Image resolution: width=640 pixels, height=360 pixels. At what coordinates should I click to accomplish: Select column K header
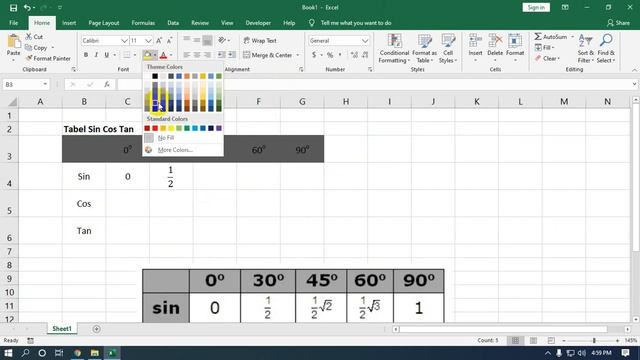[476, 101]
